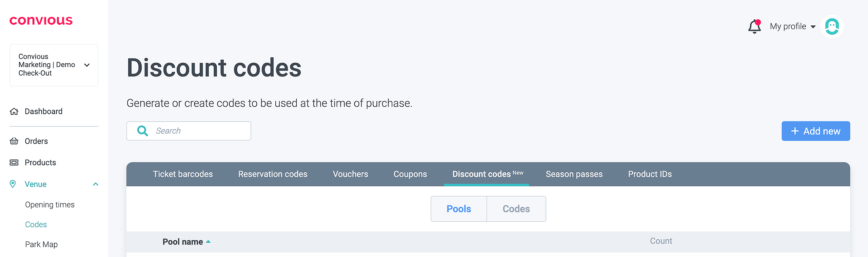This screenshot has width=868, height=257.
Task: Click the notification bell icon
Action: 754,26
